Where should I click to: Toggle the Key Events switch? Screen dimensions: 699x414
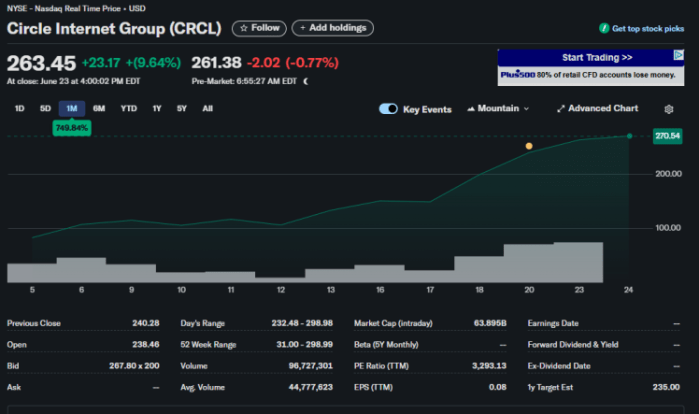click(x=388, y=109)
